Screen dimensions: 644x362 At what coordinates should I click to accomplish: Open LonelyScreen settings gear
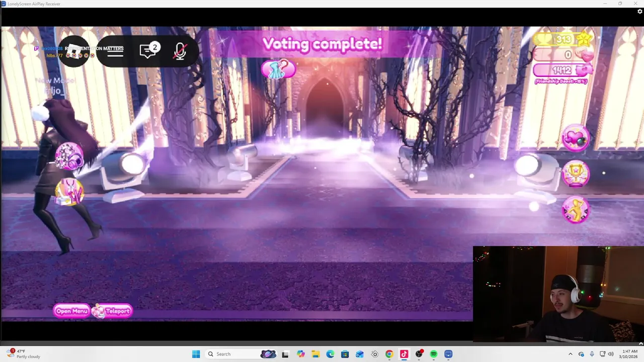pyautogui.click(x=639, y=12)
